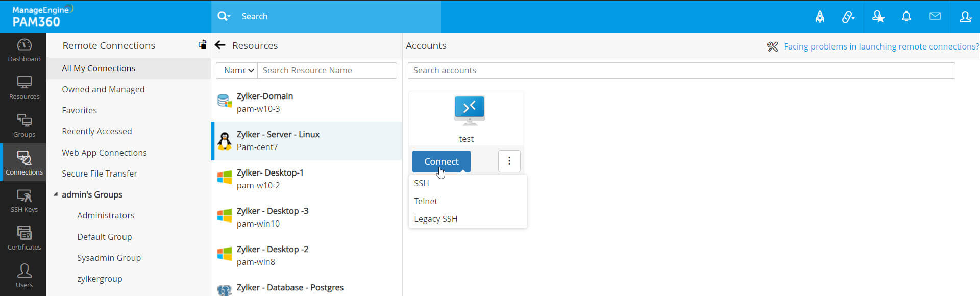The width and height of the screenshot is (980, 296).
Task: Click the link chain icon in top bar
Action: (x=848, y=17)
